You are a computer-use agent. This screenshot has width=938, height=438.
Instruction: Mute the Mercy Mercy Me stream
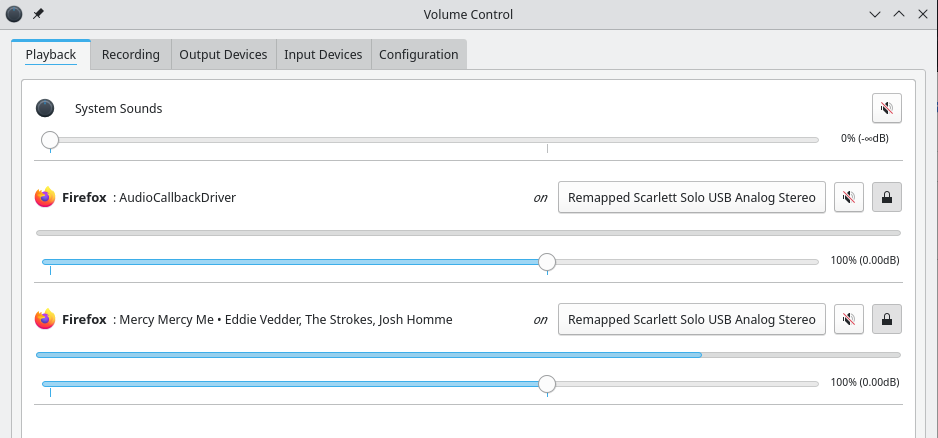point(849,320)
